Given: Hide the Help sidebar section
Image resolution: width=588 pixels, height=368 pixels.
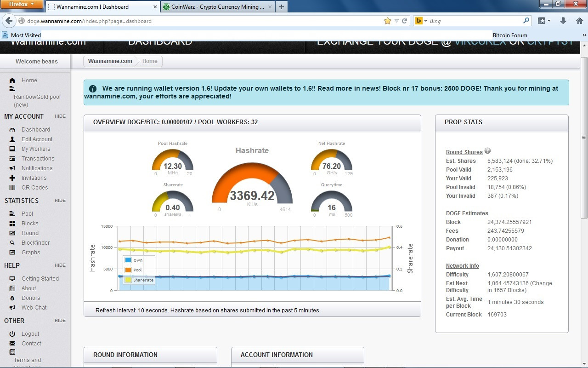Looking at the screenshot, I should [60, 265].
